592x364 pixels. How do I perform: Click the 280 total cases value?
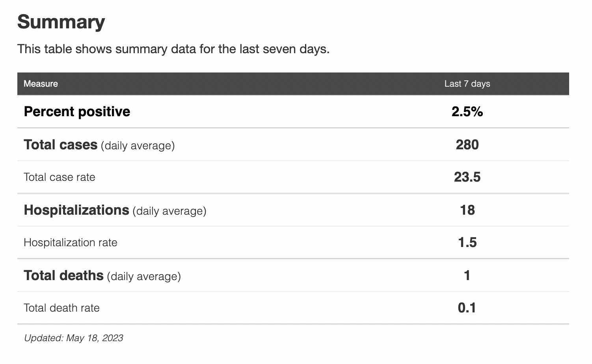[467, 145]
